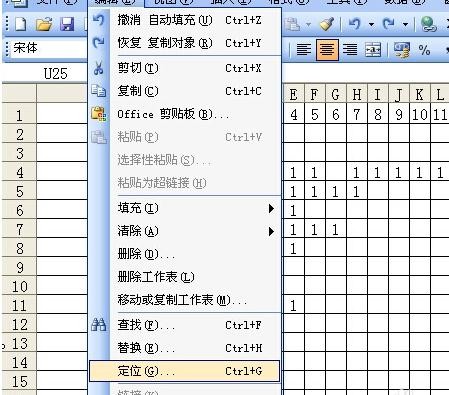Expand the 填充 (I) submenu
Screen dimensions: 449x395
[x=185, y=208]
